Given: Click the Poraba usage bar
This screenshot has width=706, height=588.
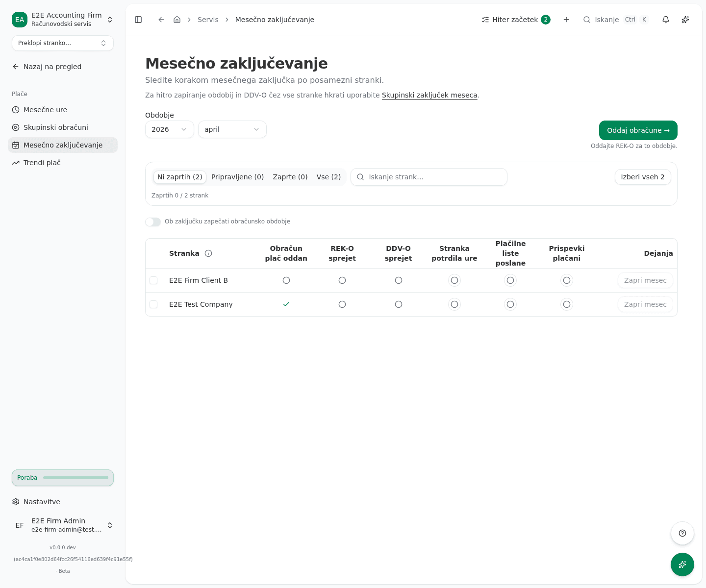Looking at the screenshot, I should tap(63, 478).
